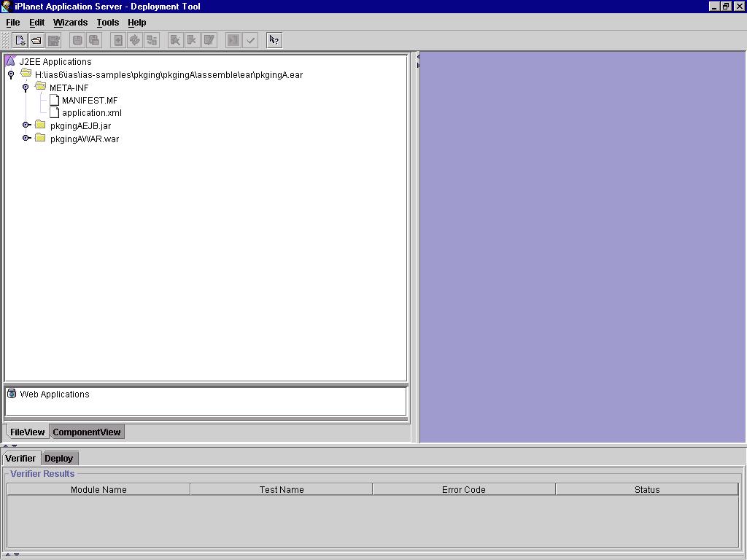Click the toolbar icon with a minus sign
Viewport: 747px width, 560px height.
click(152, 41)
